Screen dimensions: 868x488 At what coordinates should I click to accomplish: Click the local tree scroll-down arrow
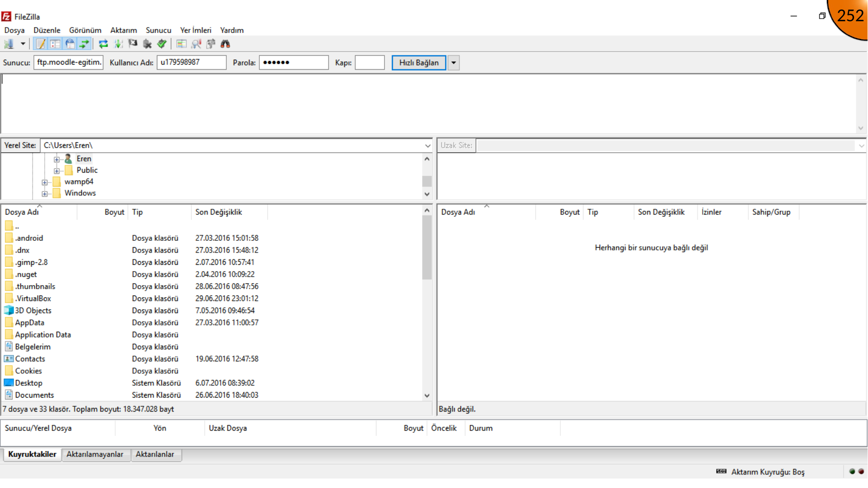(427, 194)
